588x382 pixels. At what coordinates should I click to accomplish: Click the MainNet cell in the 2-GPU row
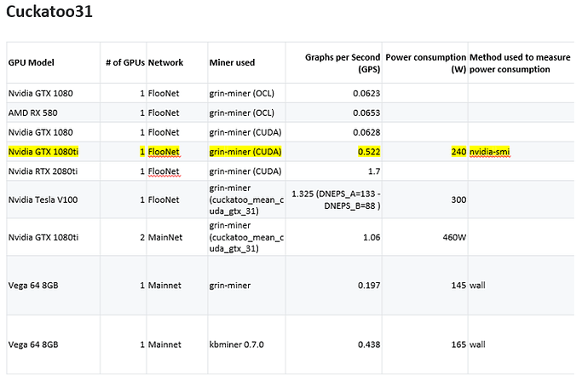[x=165, y=238]
